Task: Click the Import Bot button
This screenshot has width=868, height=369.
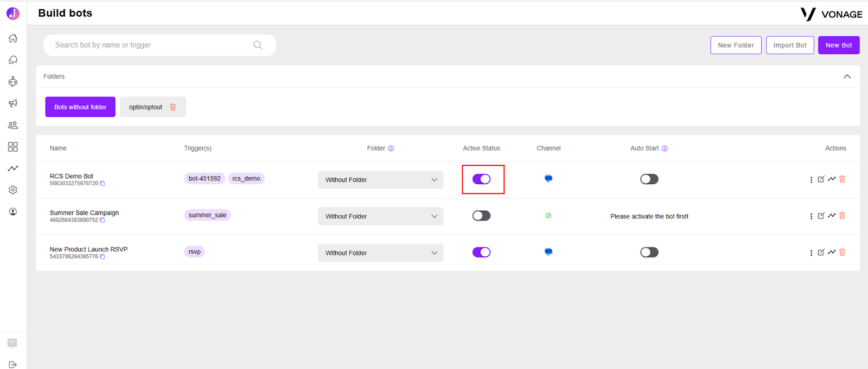Action: click(790, 45)
